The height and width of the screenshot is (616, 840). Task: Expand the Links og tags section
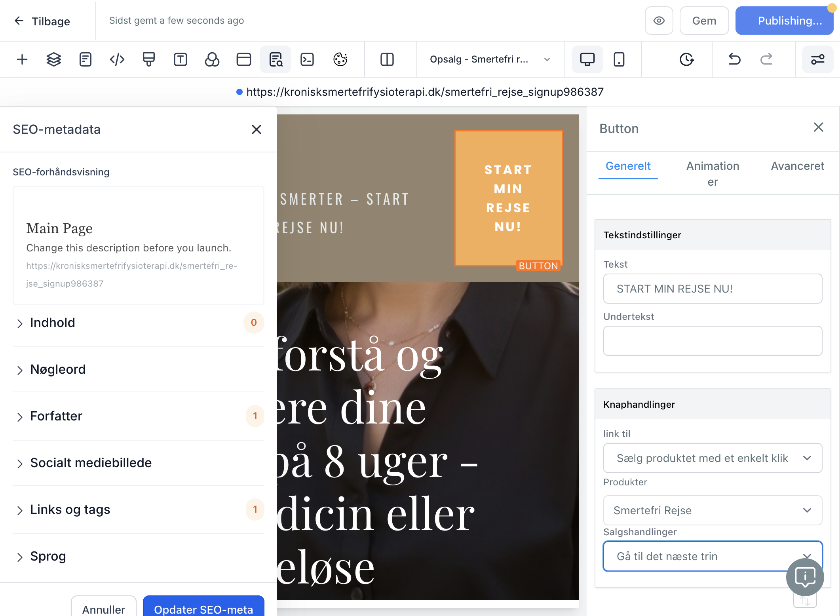coord(139,510)
